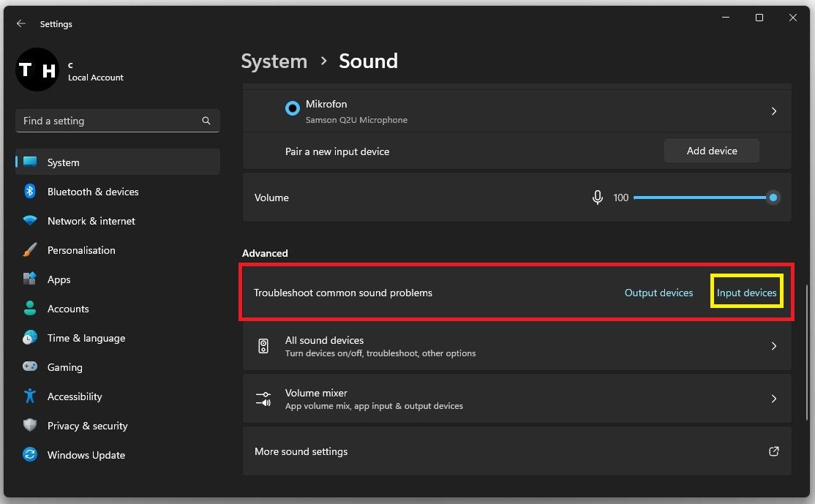Troubleshoot Output devices link
The height and width of the screenshot is (504, 815).
[658, 293]
